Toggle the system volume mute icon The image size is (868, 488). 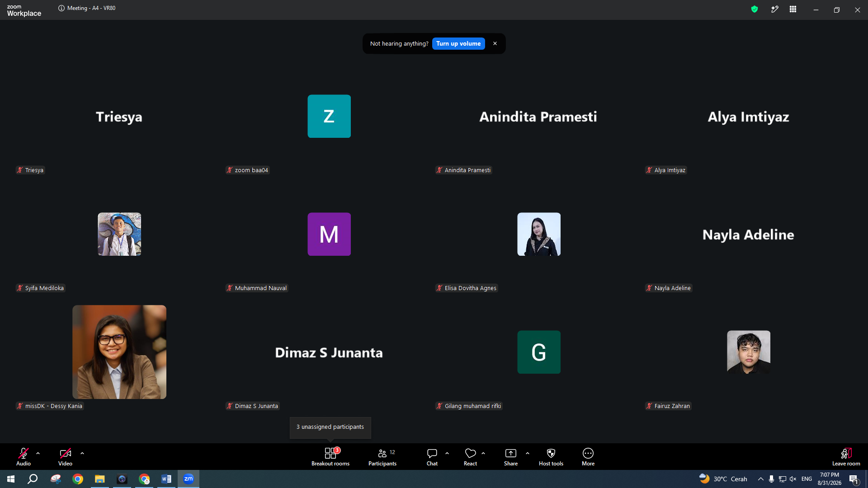point(793,479)
